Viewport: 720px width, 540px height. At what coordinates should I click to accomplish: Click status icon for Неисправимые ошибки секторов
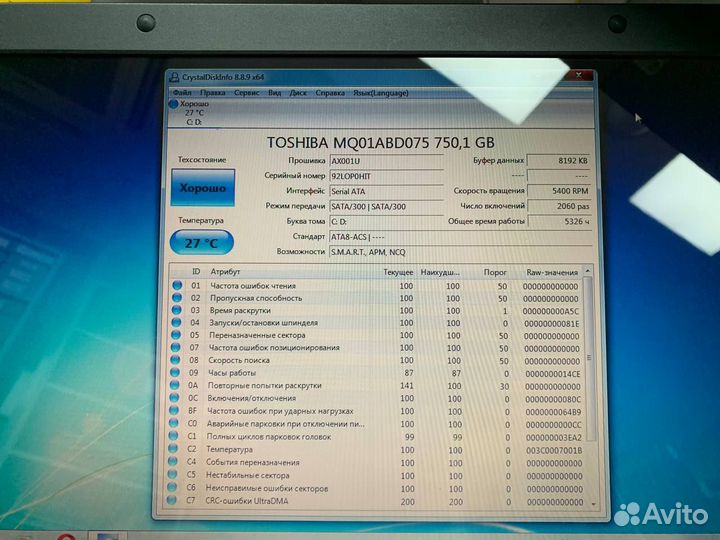[172, 487]
